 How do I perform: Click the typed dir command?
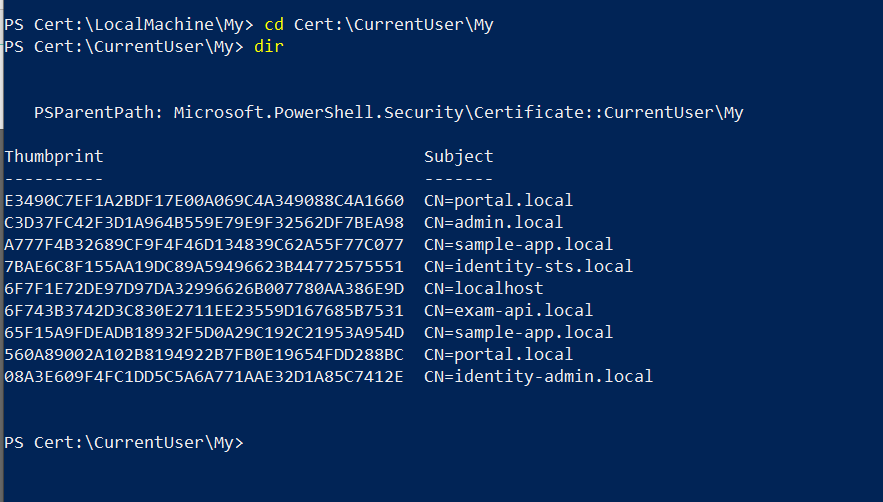click(269, 46)
